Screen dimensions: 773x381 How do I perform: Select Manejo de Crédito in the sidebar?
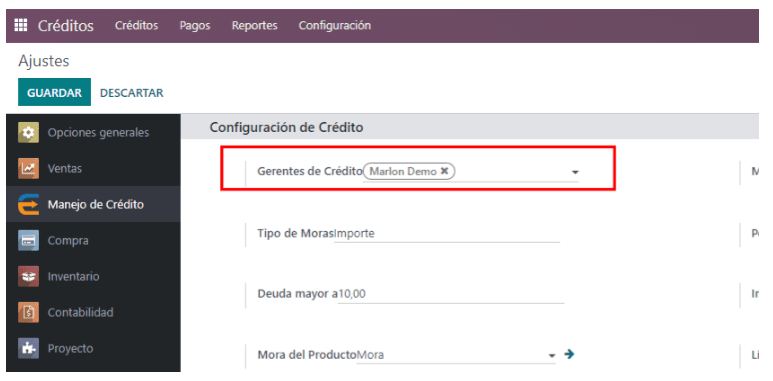94,204
